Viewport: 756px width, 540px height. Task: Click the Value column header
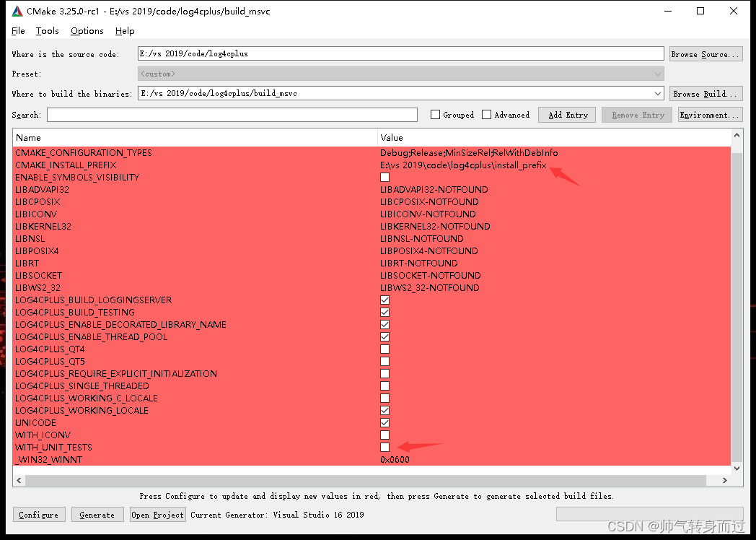coord(554,138)
